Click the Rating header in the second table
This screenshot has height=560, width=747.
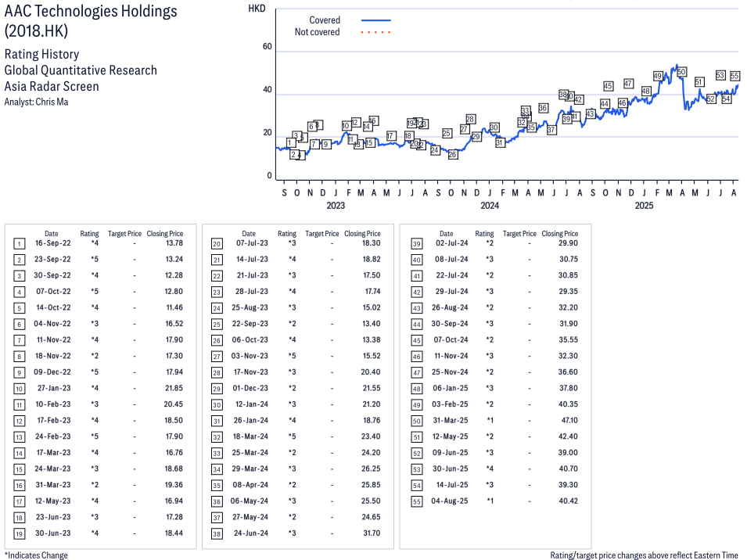pos(287,234)
